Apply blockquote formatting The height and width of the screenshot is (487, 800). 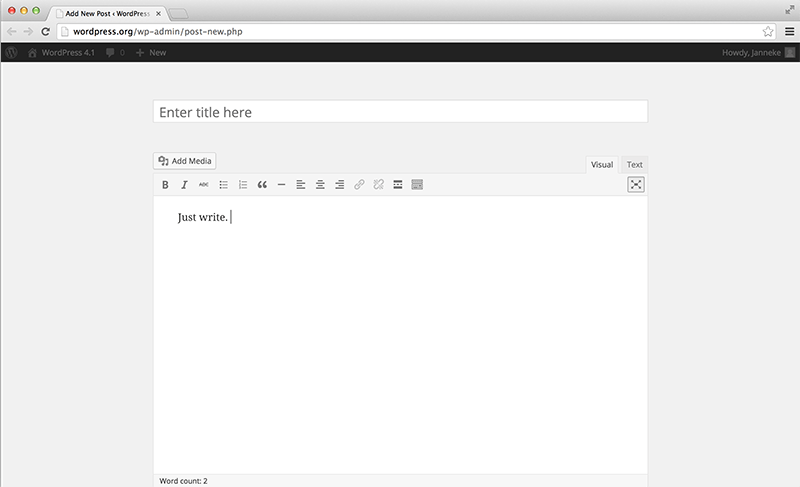pyautogui.click(x=262, y=185)
